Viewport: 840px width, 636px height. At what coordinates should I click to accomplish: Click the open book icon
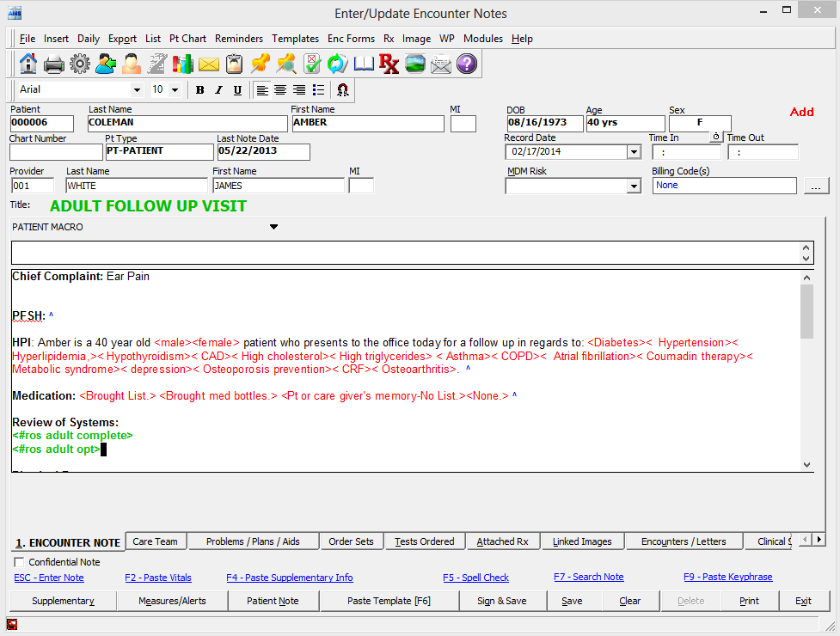click(364, 64)
